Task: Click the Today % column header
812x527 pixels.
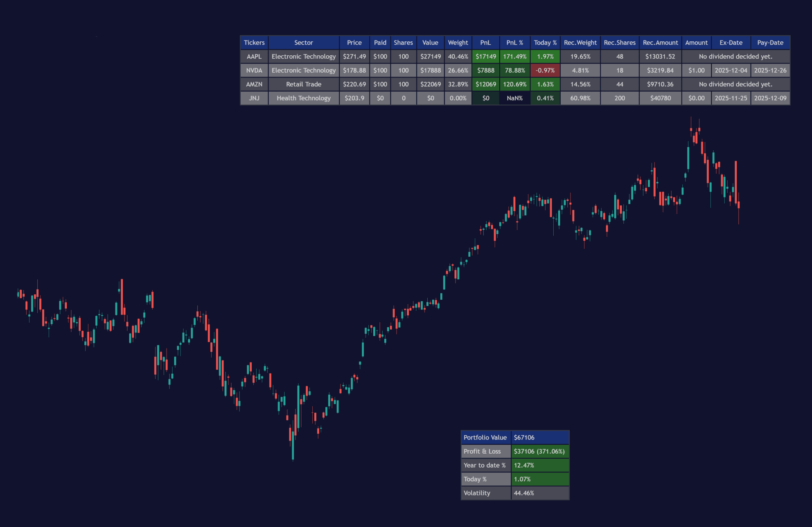Action: point(545,43)
